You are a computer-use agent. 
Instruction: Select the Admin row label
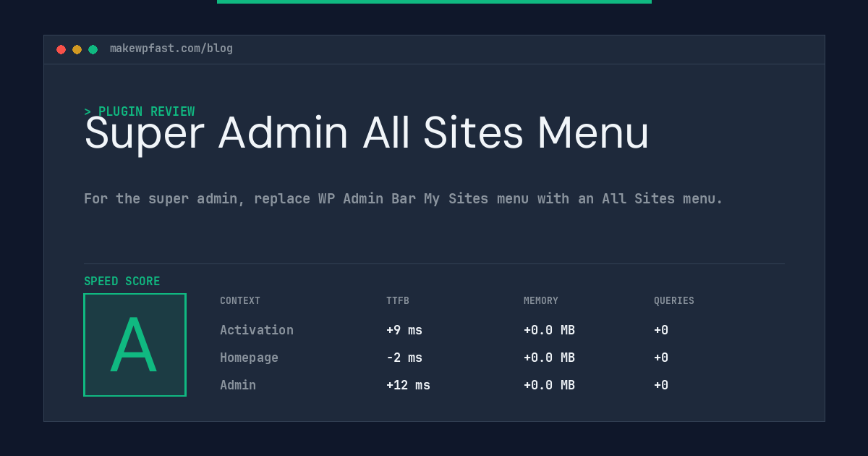point(238,385)
